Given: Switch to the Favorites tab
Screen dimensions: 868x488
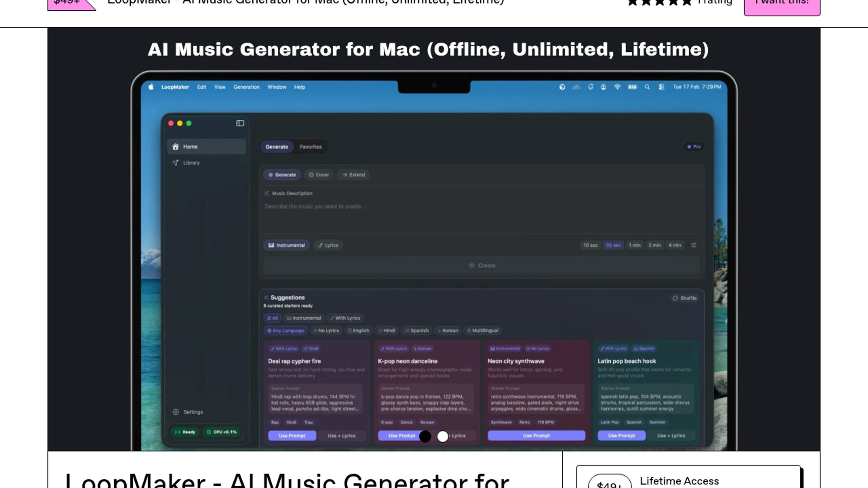Looking at the screenshot, I should (x=311, y=147).
